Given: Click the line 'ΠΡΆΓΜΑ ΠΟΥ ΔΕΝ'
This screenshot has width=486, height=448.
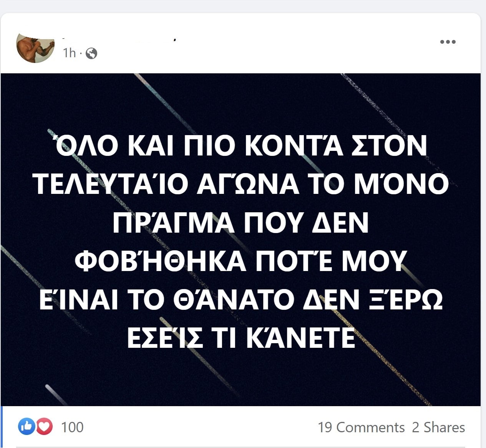Looking at the screenshot, I should click(x=241, y=223).
